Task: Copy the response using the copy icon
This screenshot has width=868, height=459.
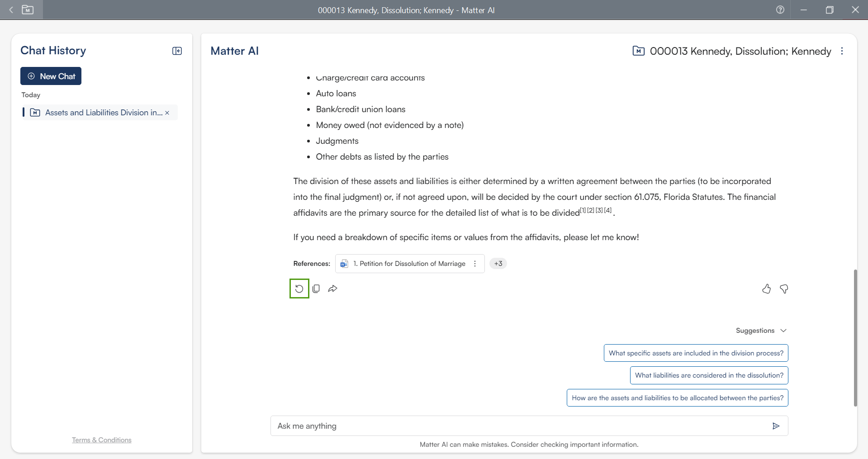Action: click(x=316, y=289)
